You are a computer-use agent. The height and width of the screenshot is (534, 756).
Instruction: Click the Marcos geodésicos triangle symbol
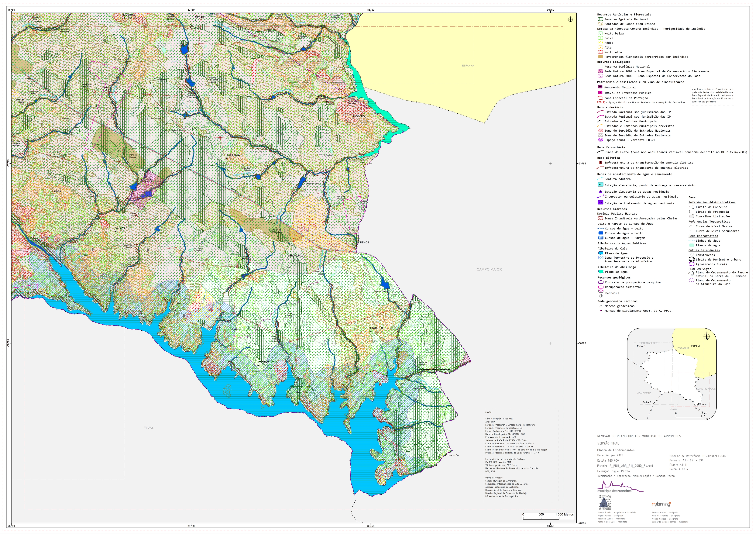pyautogui.click(x=601, y=306)
